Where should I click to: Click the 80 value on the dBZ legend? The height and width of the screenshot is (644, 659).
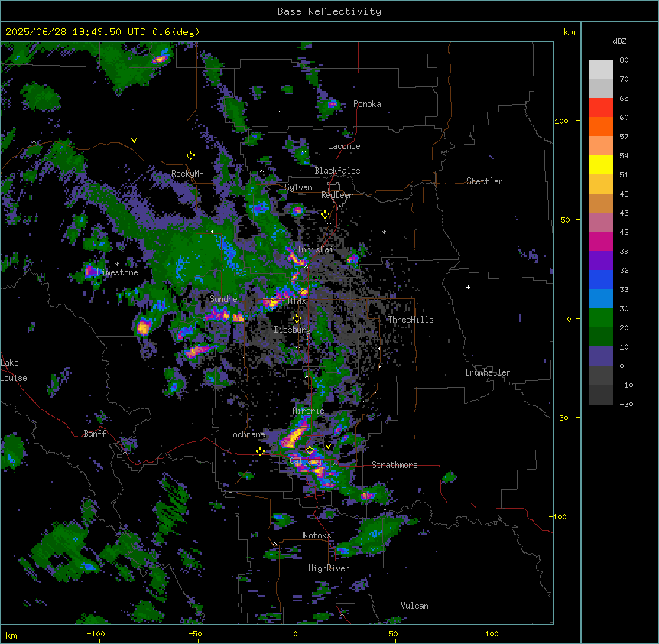[x=624, y=60]
